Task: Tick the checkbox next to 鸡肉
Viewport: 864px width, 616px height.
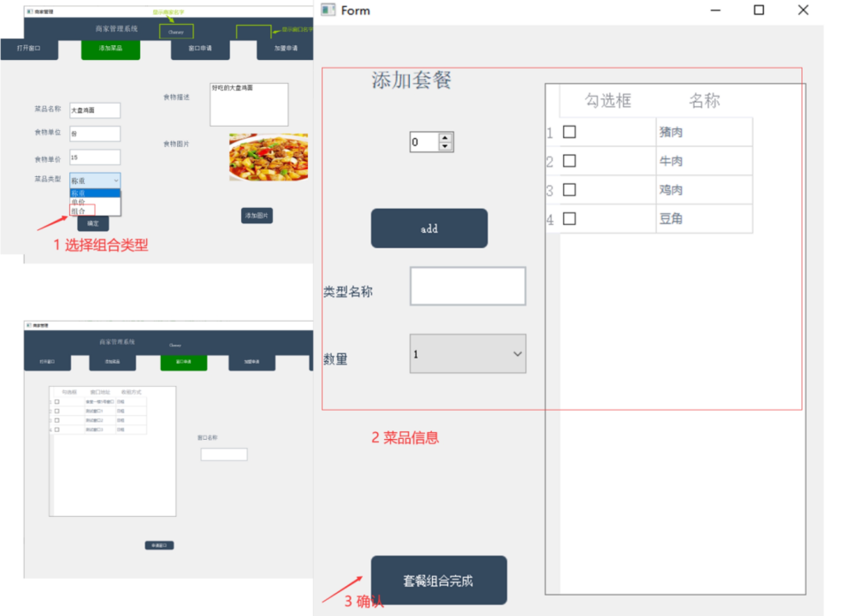Action: [569, 190]
